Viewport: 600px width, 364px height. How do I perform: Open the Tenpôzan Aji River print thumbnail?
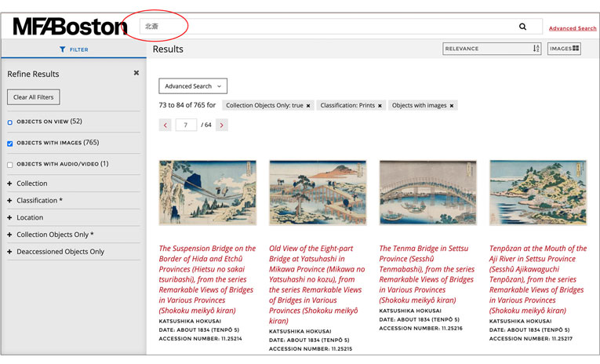click(538, 192)
